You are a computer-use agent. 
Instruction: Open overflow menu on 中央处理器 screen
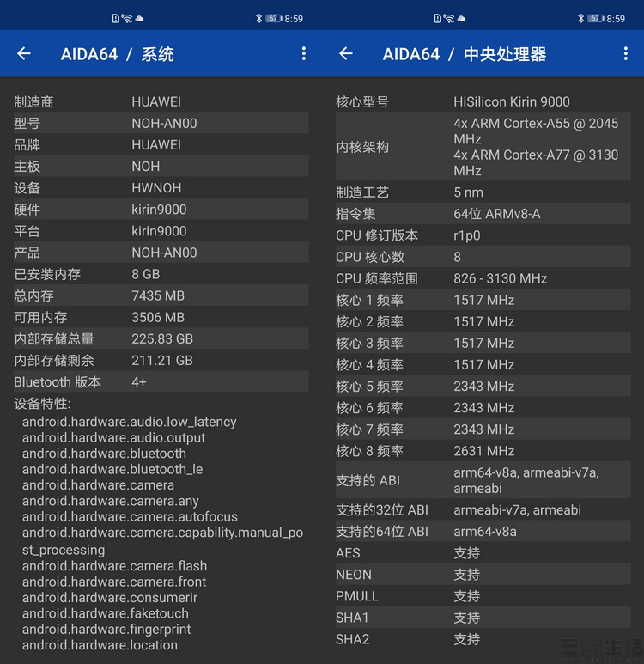(x=625, y=53)
